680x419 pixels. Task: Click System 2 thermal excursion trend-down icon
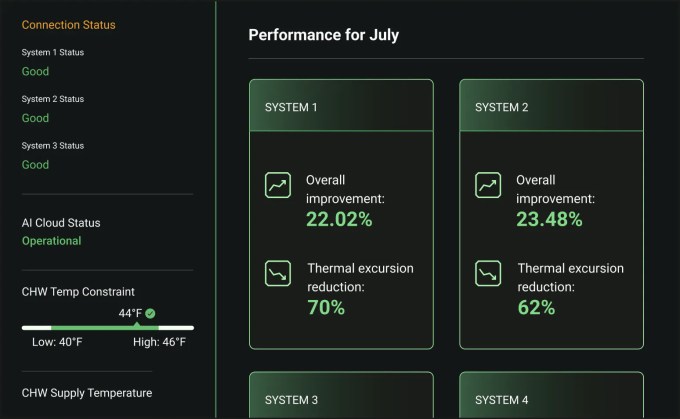(488, 273)
